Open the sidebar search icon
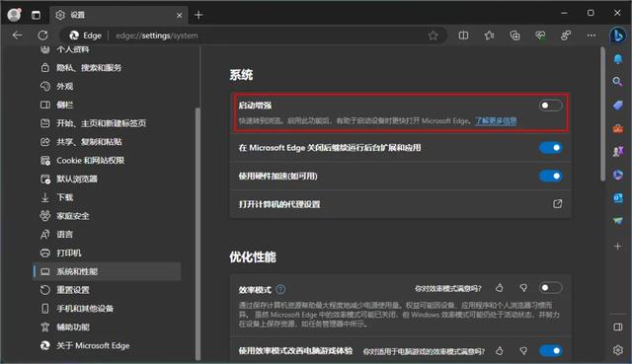This screenshot has height=364, width=632. (x=617, y=82)
